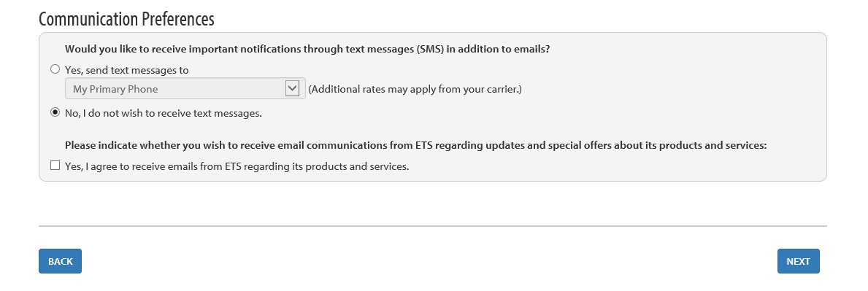Select 'No, I do not wish' radio button
This screenshot has height=291, width=868.
(x=55, y=113)
